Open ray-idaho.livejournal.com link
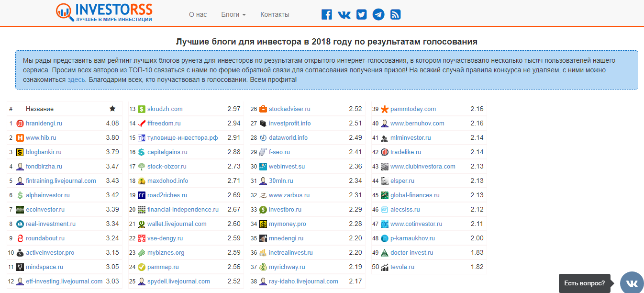 (x=303, y=282)
